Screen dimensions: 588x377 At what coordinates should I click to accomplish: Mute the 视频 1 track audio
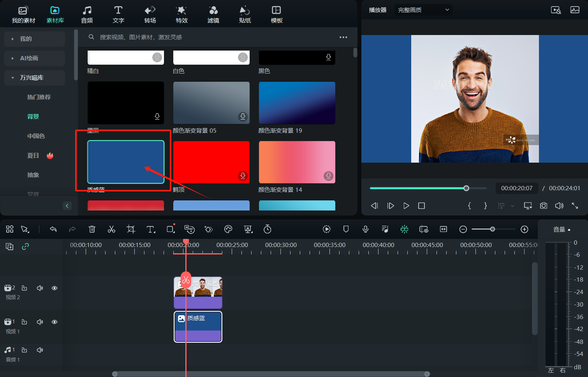(40, 322)
